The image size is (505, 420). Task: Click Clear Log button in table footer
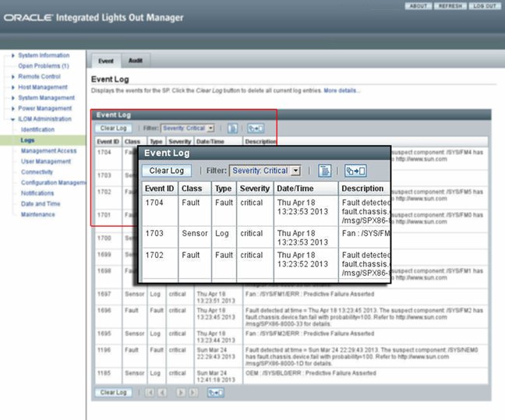point(113,392)
